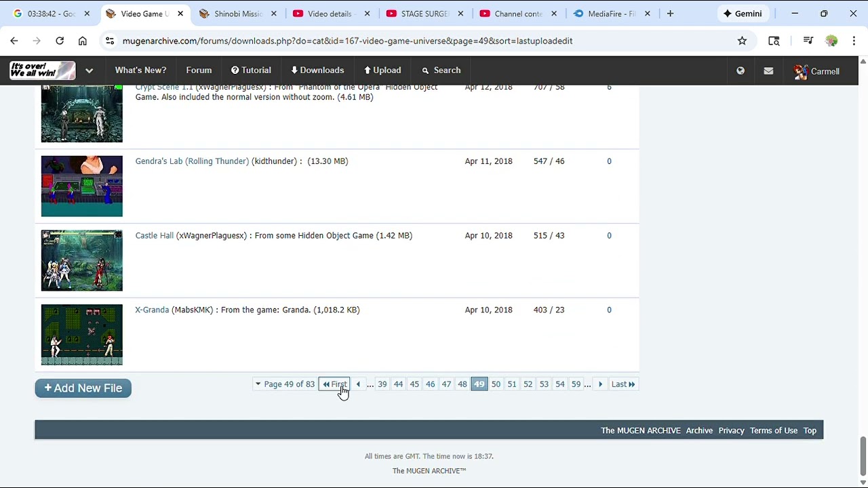The image size is (868, 488).
Task: Go to page 50
Action: pos(496,384)
